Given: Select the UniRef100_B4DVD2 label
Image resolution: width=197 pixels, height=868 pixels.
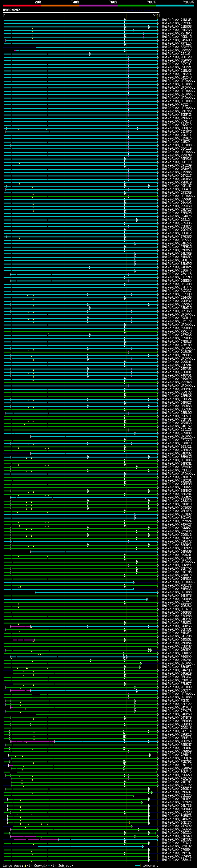Looking at the screenshot, I should pos(177,453).
